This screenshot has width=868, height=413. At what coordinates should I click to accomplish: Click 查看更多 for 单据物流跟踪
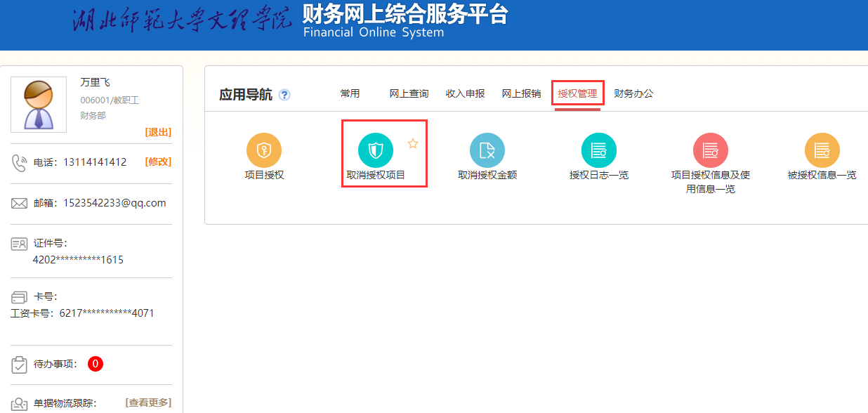pyautogui.click(x=148, y=402)
